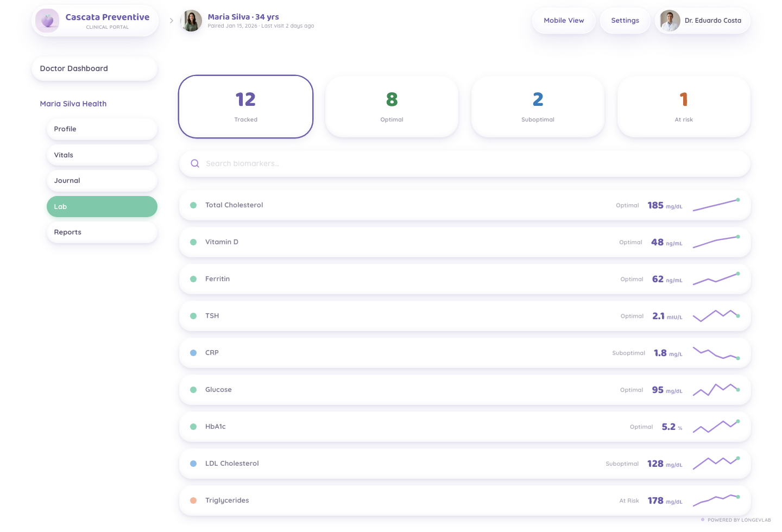Open the Journal section
Viewport: 782px width, 532px height.
pyautogui.click(x=102, y=181)
